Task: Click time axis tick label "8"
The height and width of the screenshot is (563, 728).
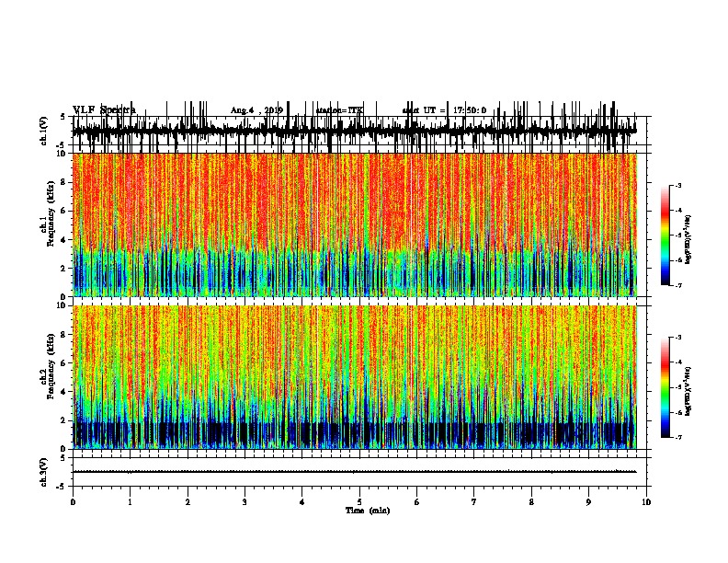Action: coord(531,502)
